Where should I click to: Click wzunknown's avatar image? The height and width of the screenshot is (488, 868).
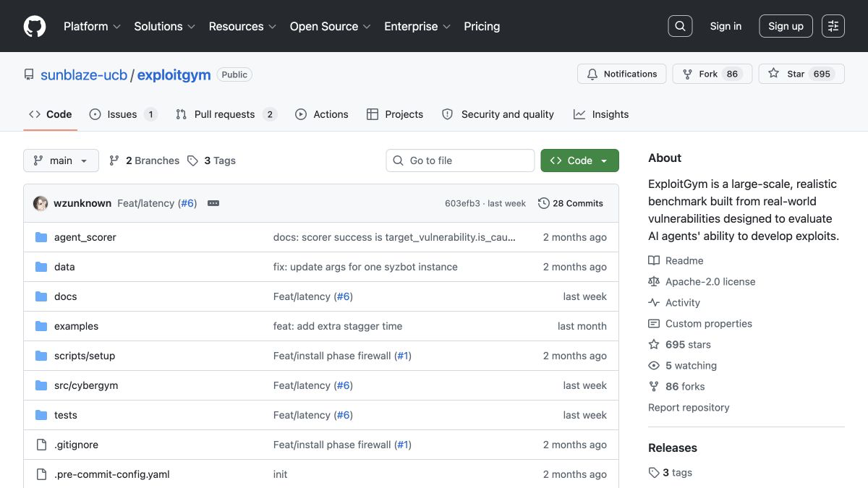pos(41,203)
